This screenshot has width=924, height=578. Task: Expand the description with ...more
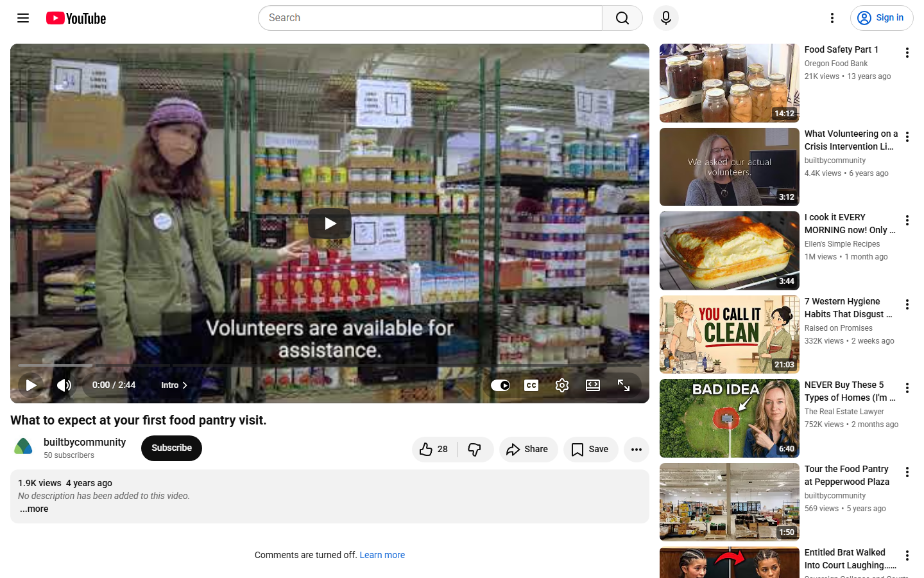(33, 509)
